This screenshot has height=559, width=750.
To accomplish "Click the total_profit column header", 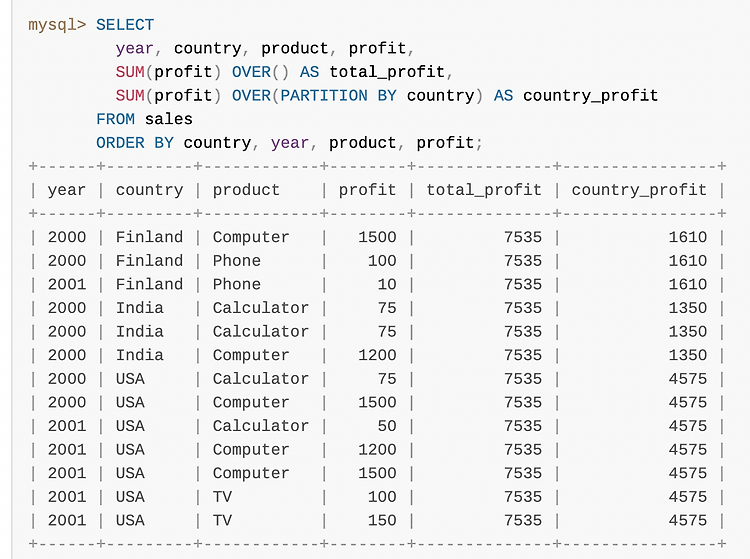I will coord(484,190).
